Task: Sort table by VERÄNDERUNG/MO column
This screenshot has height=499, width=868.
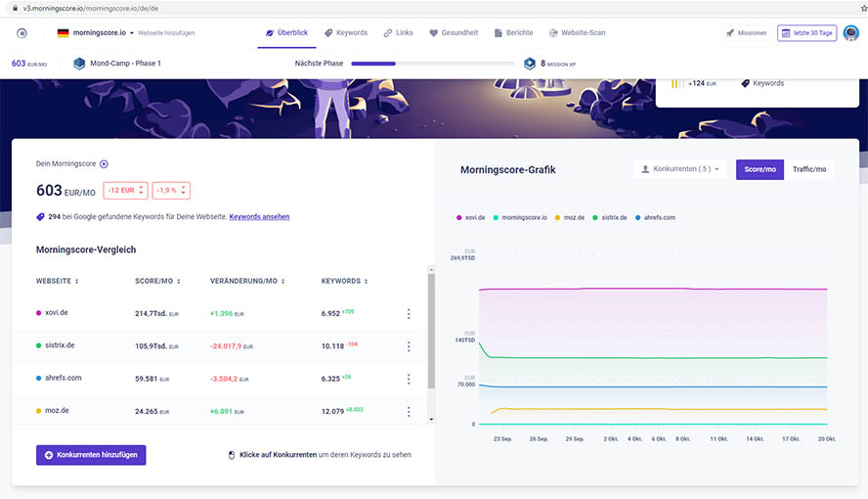Action: [247, 282]
